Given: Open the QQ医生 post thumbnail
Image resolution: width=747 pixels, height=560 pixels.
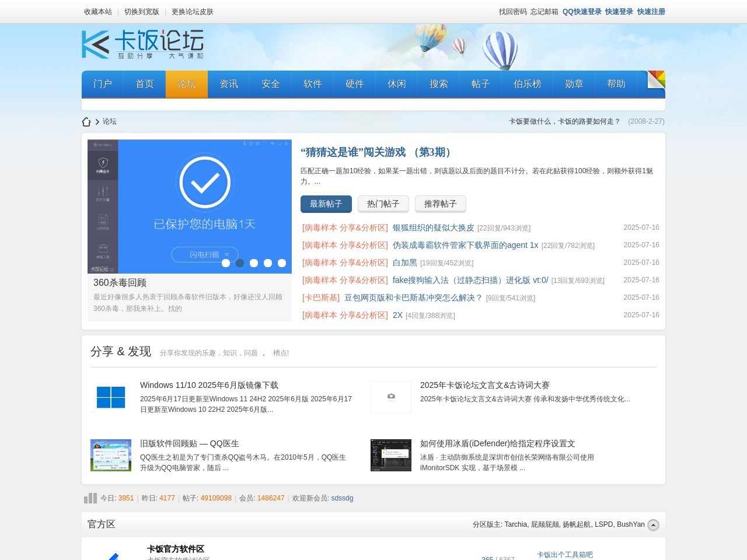Looking at the screenshot, I should click(111, 455).
